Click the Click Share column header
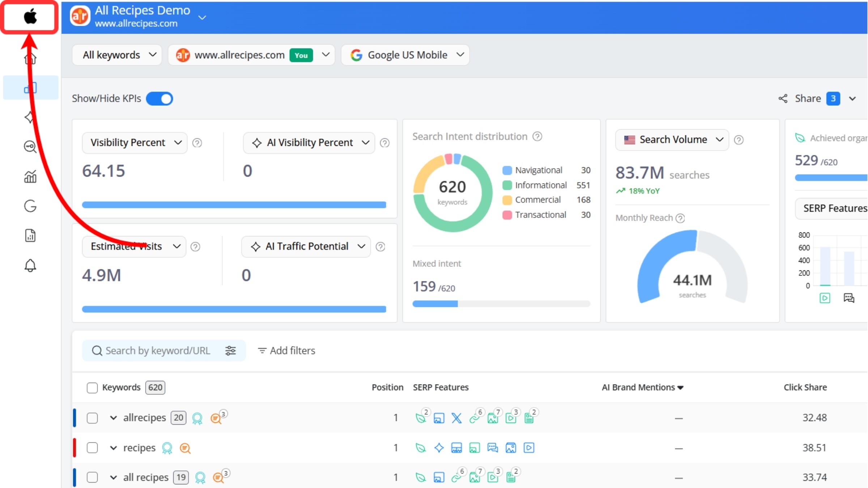The height and width of the screenshot is (488, 868). pos(805,387)
